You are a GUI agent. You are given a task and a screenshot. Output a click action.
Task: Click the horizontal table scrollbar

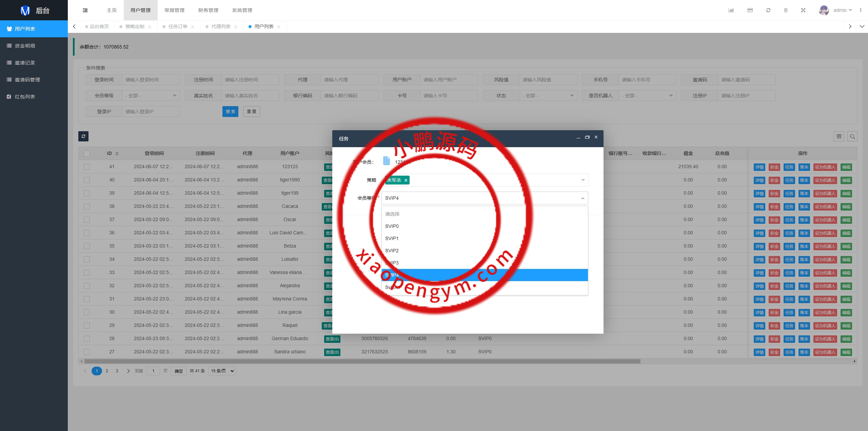pos(362,361)
